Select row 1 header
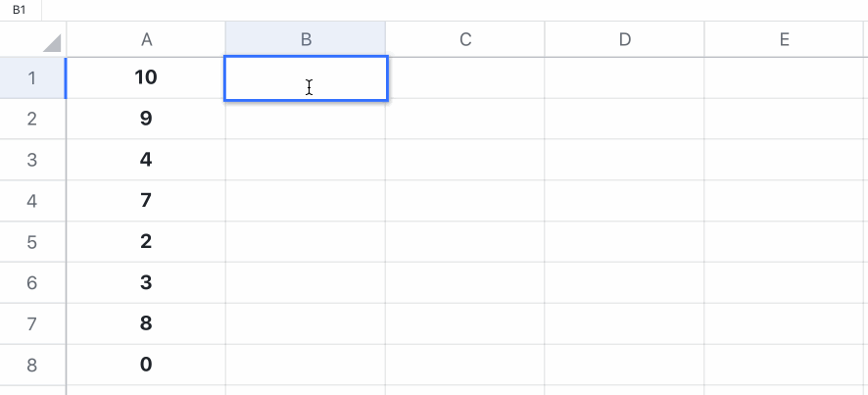The width and height of the screenshot is (868, 395). click(32, 77)
